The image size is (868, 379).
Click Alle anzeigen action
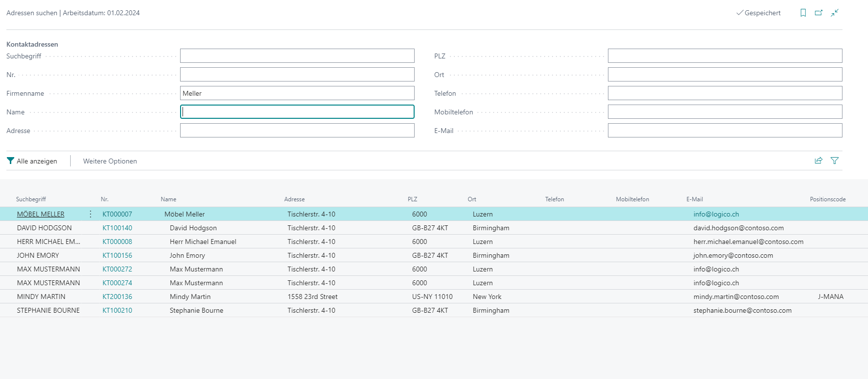(32, 161)
